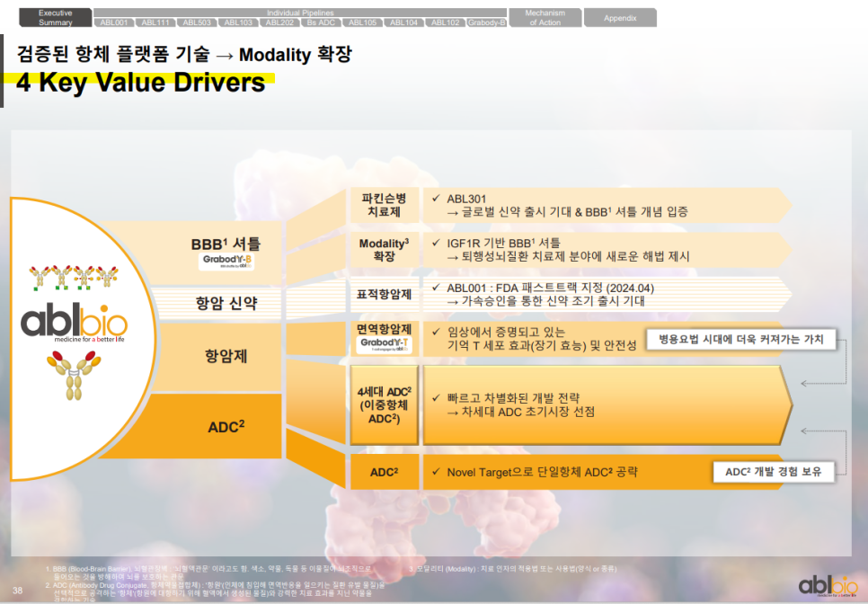Click the text 가속승인을 통한 신약 조기 출시 기대
868x604 pixels.
545,301
